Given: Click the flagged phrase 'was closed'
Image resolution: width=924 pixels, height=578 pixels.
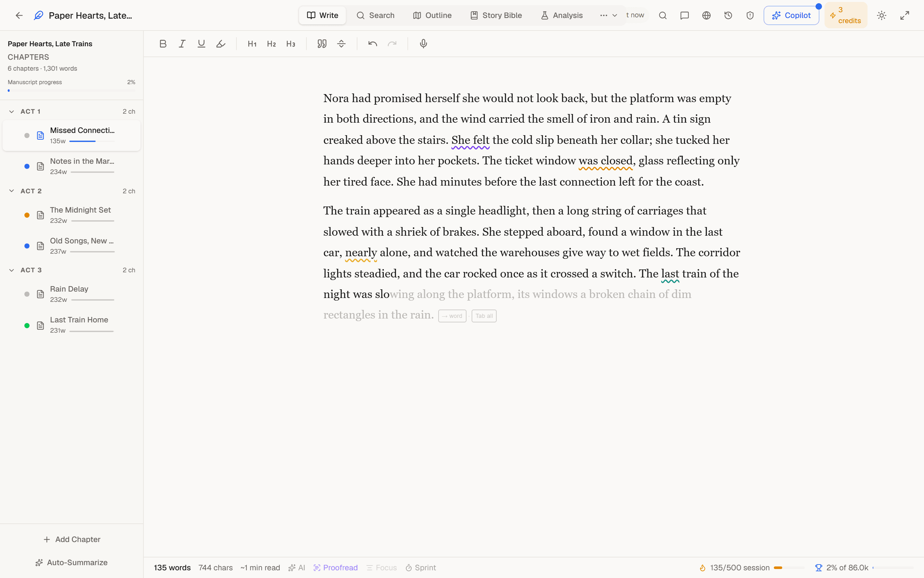Looking at the screenshot, I should click(605, 161).
